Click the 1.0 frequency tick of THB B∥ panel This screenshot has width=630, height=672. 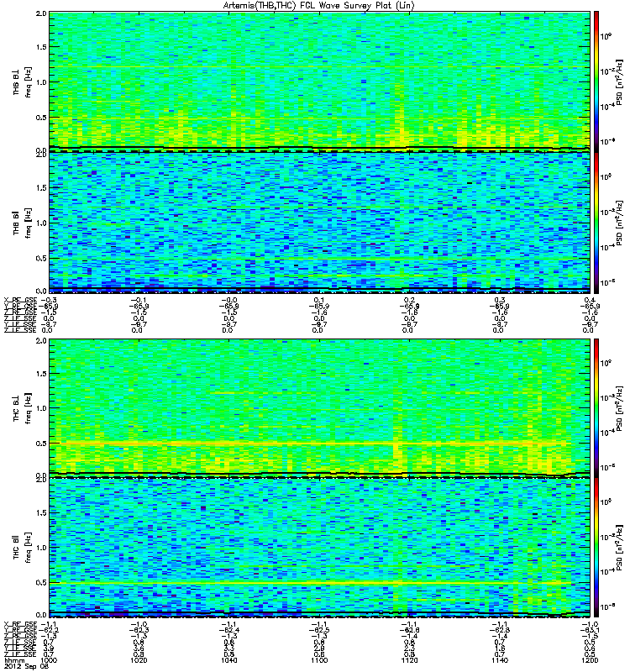click(x=41, y=223)
